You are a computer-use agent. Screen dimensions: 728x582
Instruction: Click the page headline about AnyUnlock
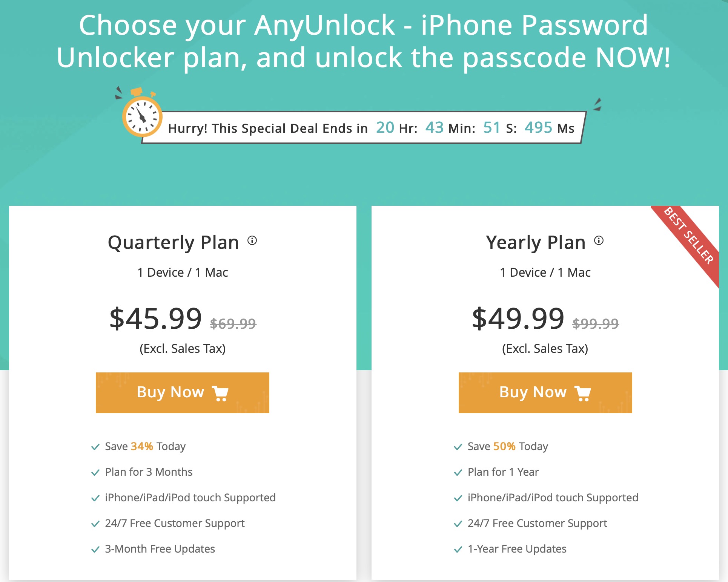(x=364, y=41)
